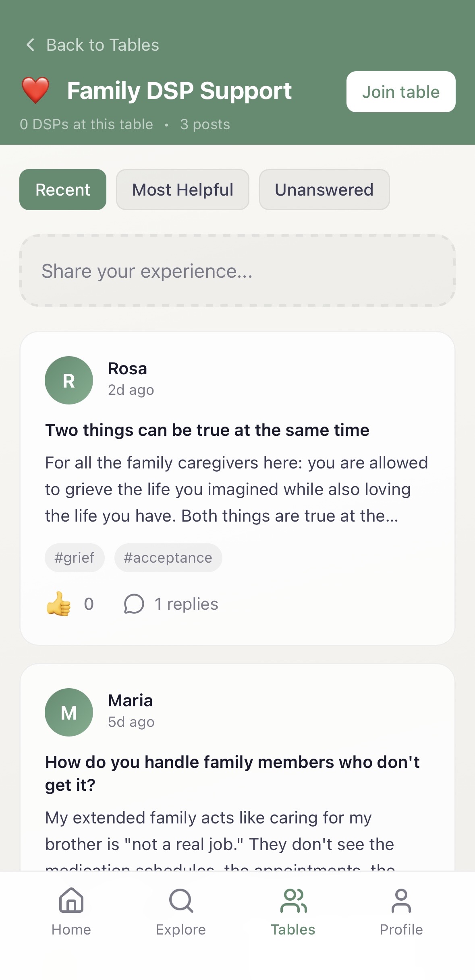The image size is (475, 980).
Task: Click the red heart table icon
Action: coord(35,91)
